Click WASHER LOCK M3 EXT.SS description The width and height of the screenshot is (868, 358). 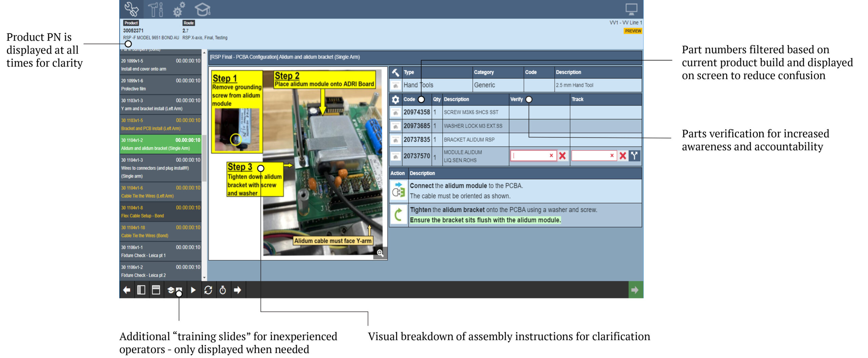point(473,126)
